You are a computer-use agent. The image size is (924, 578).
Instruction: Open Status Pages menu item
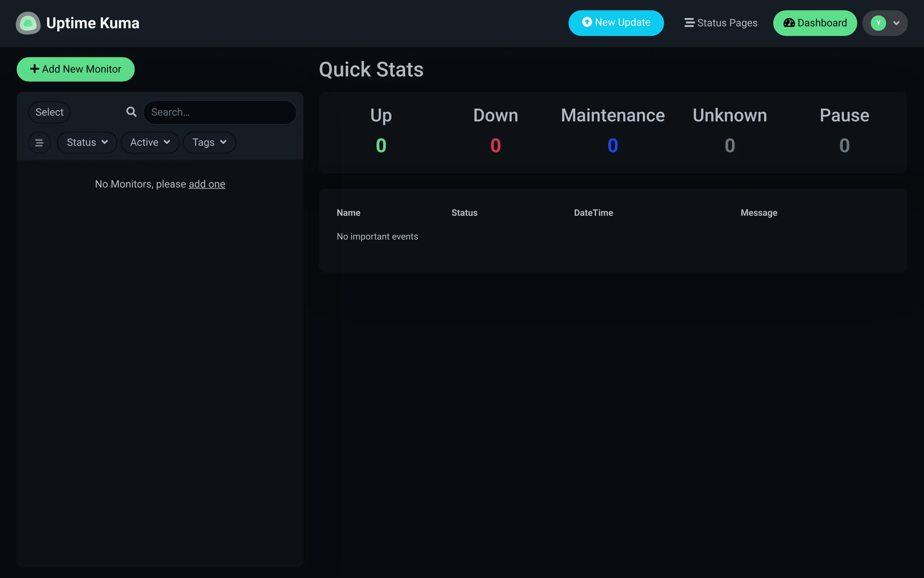pos(721,23)
